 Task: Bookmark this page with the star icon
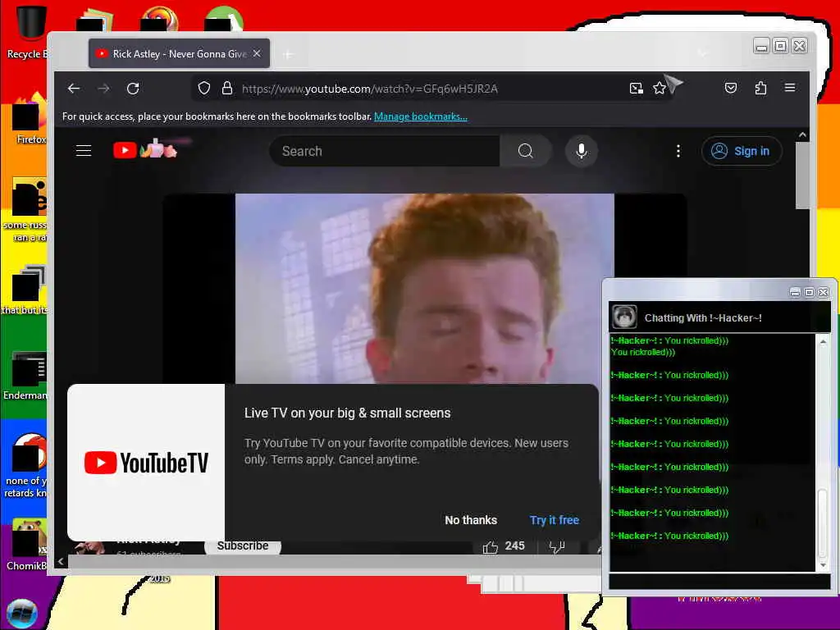(660, 89)
